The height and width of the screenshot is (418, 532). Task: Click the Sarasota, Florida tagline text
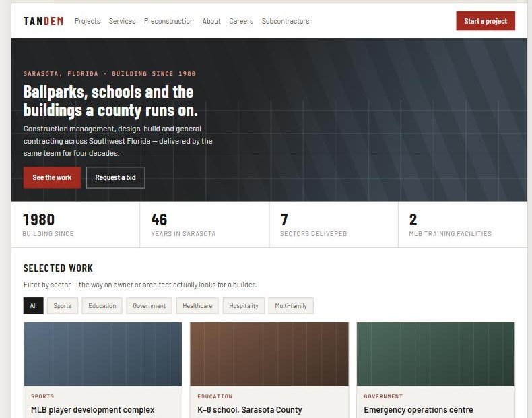point(110,73)
